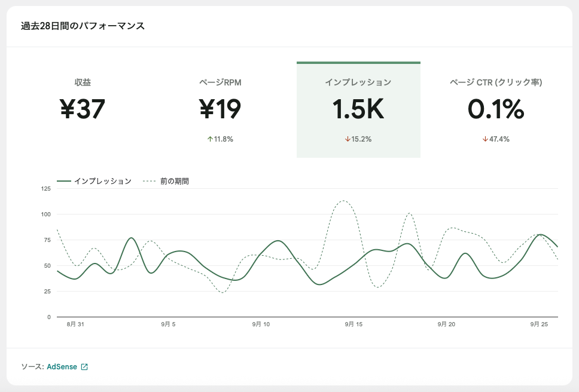Click the 9月 5 date axis label
The height and width of the screenshot is (392, 579).
pyautogui.click(x=168, y=324)
